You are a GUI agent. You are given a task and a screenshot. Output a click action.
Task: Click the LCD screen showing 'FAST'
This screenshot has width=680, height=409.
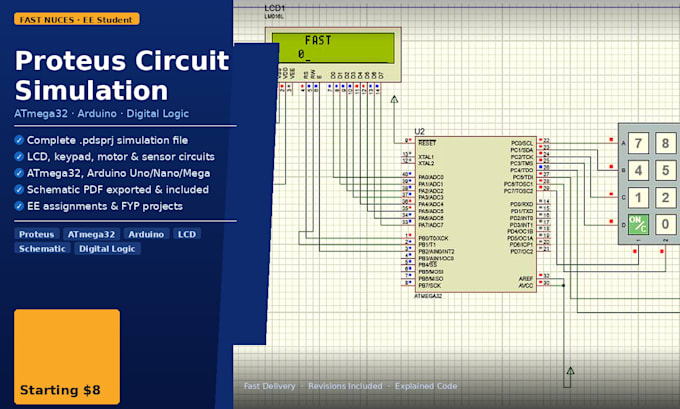point(333,48)
